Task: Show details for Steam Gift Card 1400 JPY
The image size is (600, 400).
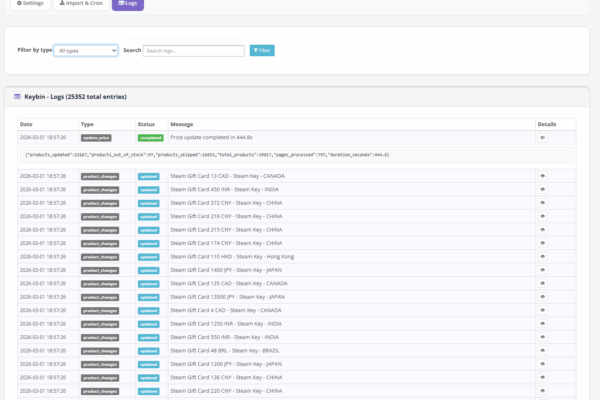Action: [x=543, y=270]
